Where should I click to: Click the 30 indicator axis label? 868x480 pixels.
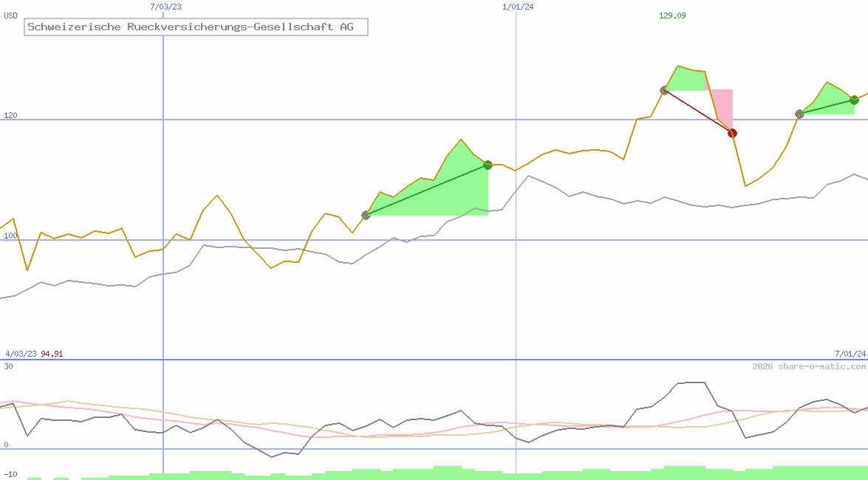tap(8, 366)
